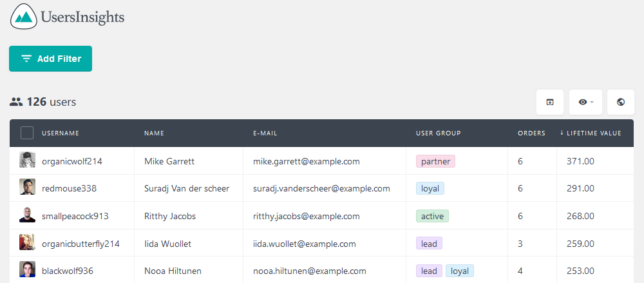Click Nooa Hiltunen's loyal group tag

[460, 271]
